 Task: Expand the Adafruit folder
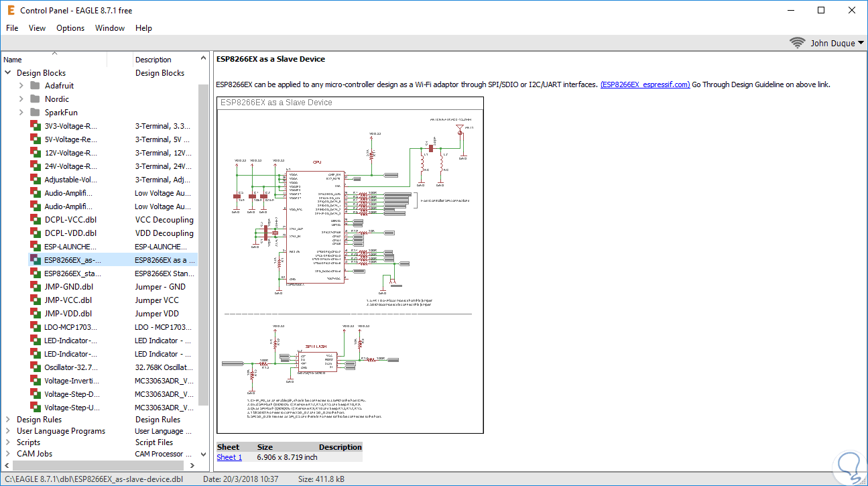21,86
